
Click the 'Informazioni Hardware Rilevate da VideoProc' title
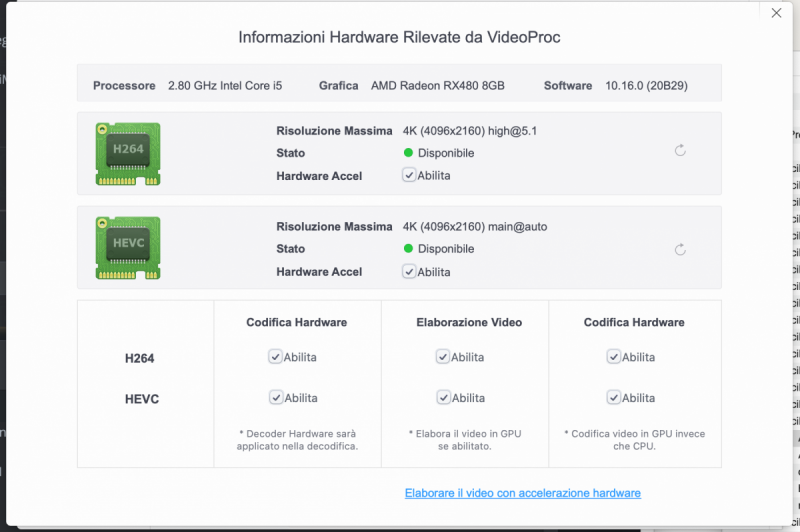pyautogui.click(x=399, y=37)
